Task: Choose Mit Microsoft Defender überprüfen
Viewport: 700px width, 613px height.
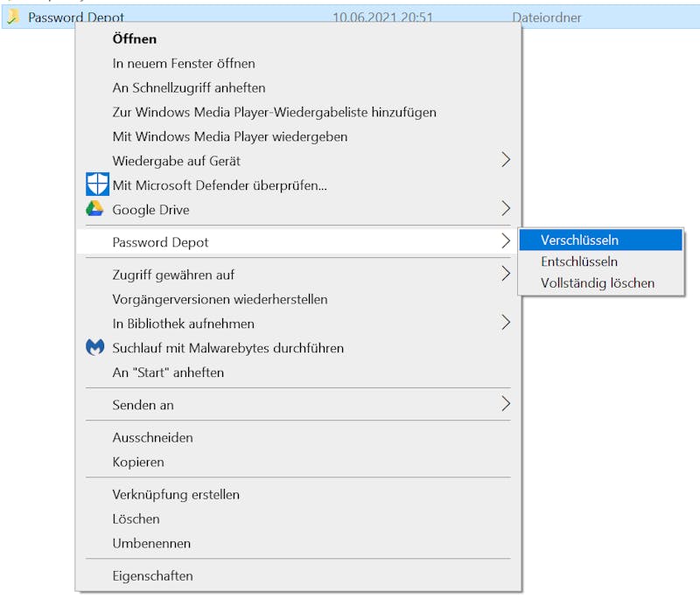Action: click(298, 185)
